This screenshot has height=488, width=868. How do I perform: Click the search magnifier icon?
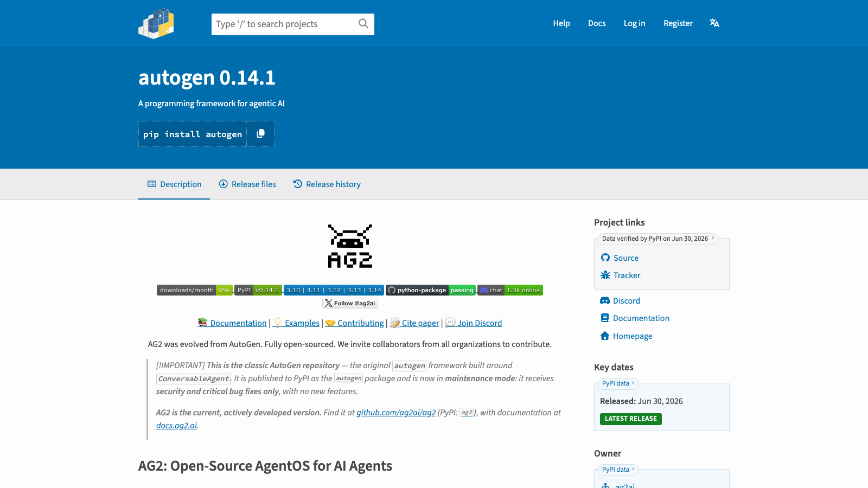[363, 24]
